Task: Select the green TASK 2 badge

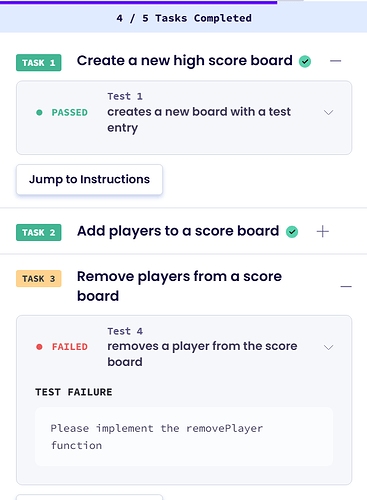Action: point(39,232)
